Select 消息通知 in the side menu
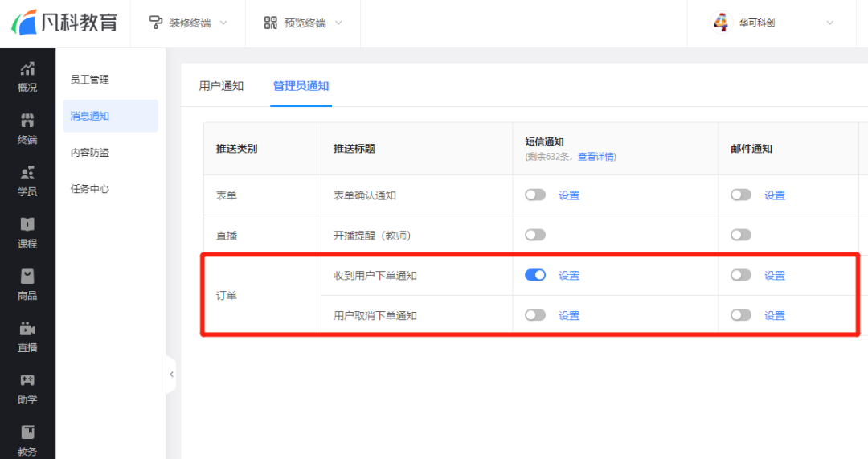This screenshot has height=459, width=868. [x=111, y=116]
